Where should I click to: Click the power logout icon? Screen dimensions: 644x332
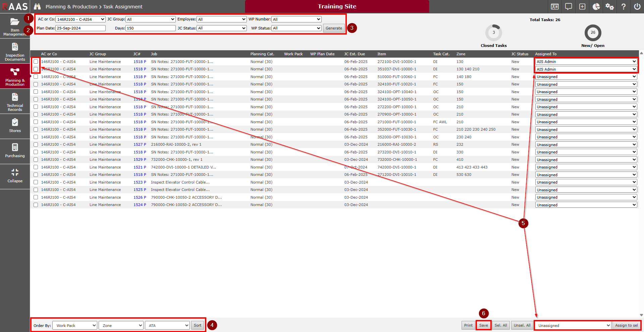[637, 7]
